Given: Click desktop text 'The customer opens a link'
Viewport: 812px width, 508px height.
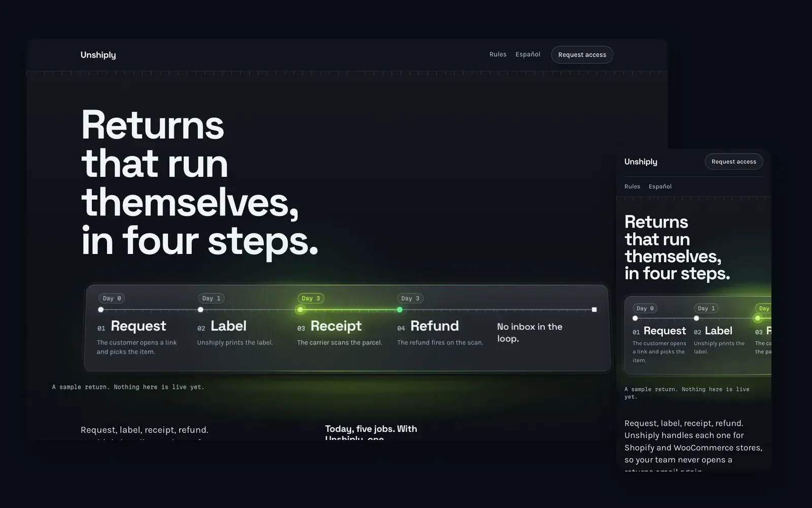Looking at the screenshot, I should (x=137, y=347).
